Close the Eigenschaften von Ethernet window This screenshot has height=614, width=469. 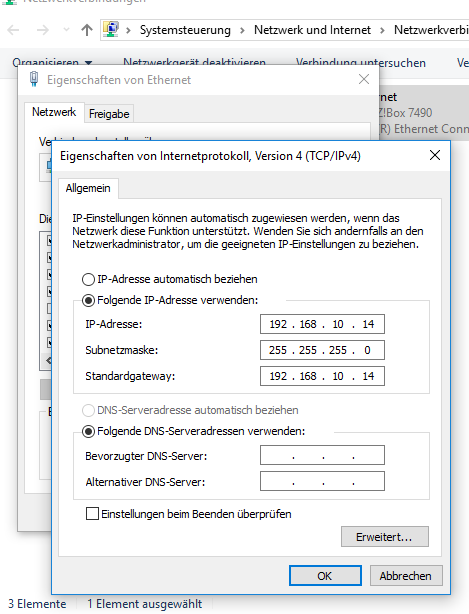click(364, 79)
